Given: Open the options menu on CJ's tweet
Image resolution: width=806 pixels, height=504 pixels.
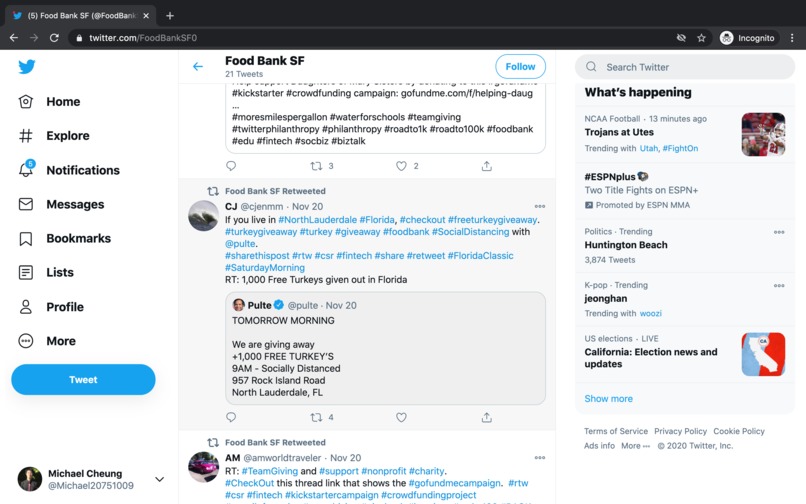Looking at the screenshot, I should click(x=540, y=206).
